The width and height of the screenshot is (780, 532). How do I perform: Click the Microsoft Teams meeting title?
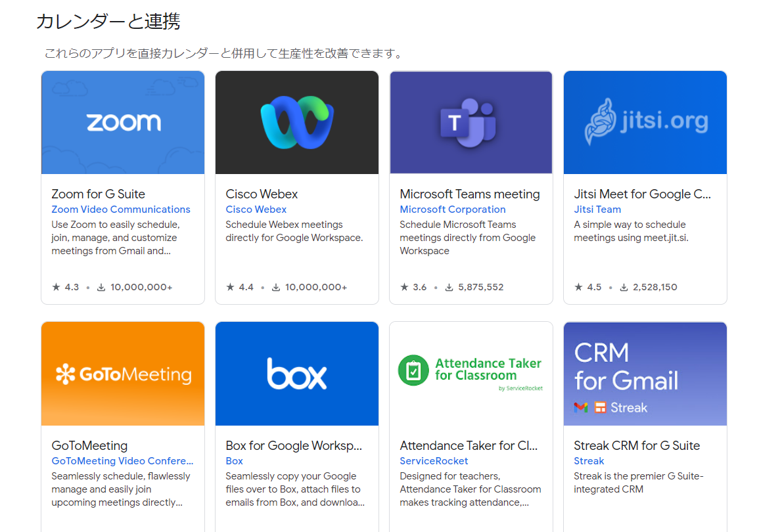tap(470, 194)
